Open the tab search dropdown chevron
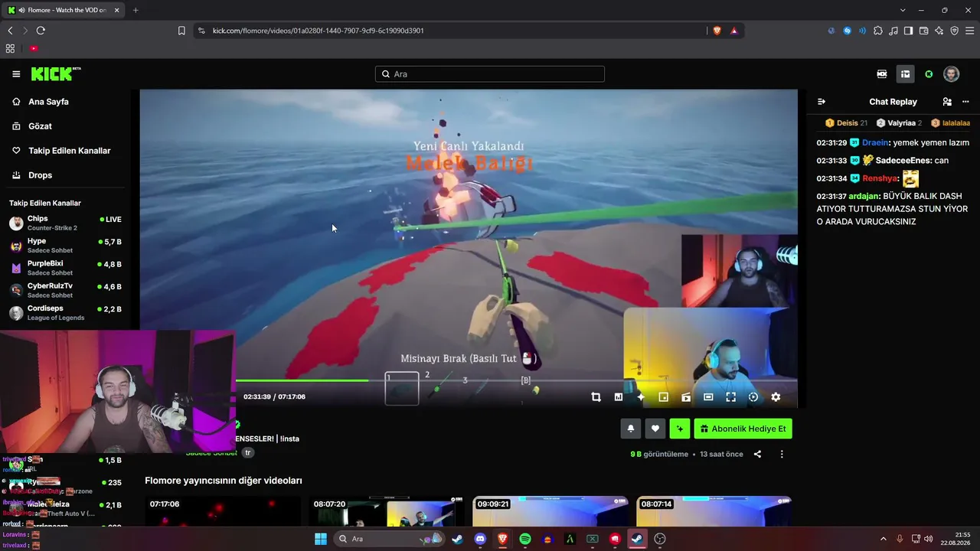The image size is (980, 551). (903, 10)
